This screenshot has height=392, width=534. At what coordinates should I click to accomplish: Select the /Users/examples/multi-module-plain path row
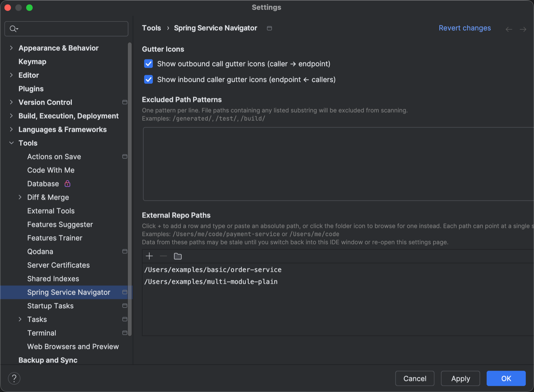coord(338,282)
